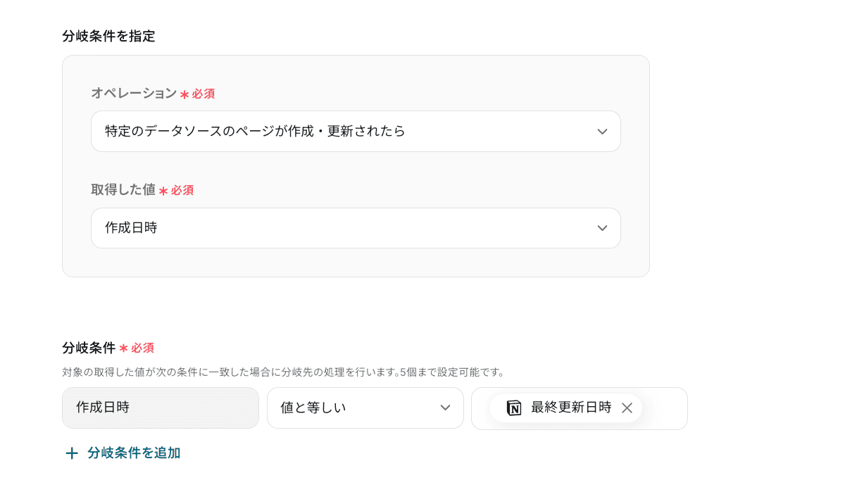The width and height of the screenshot is (845, 504).
Task: Click the 最終更新日時 chip label
Action: click(x=571, y=408)
